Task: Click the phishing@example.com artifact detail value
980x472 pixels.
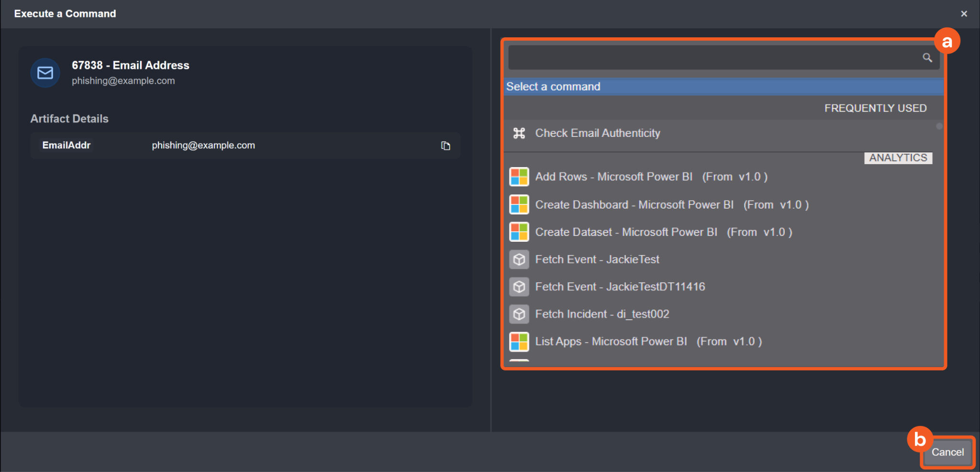Action: [203, 146]
